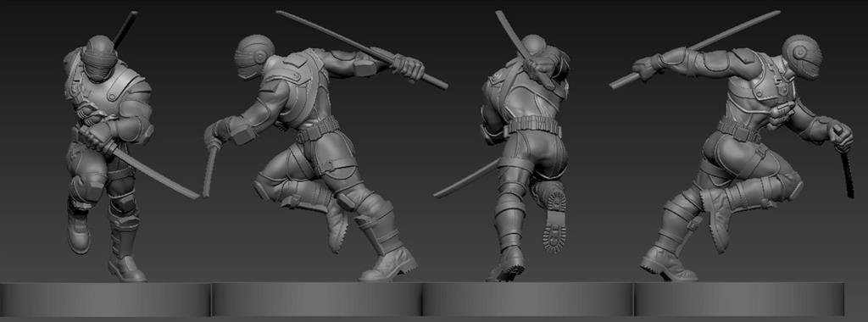Click the base beneath the rightmost figure
This screenshot has width=868, height=322.
coord(739,299)
